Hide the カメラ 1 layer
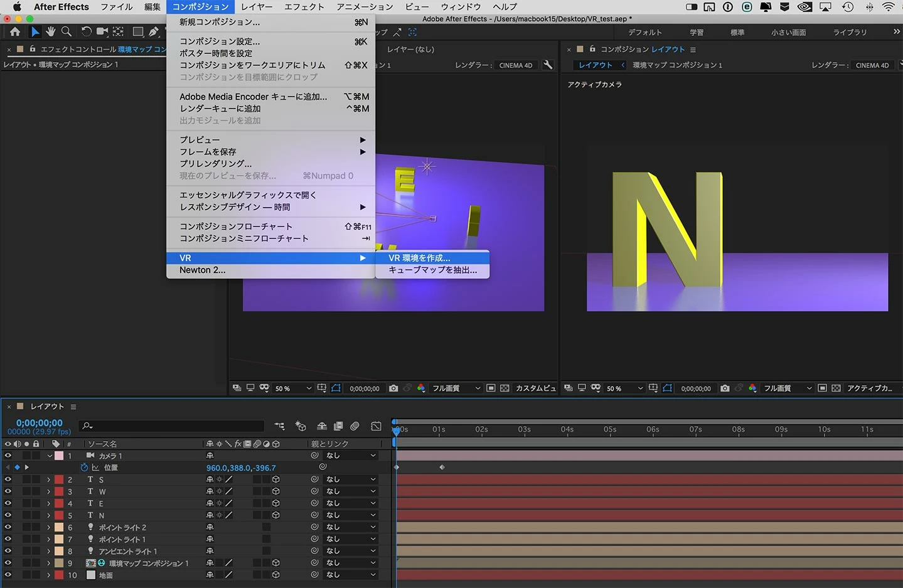 [8, 456]
